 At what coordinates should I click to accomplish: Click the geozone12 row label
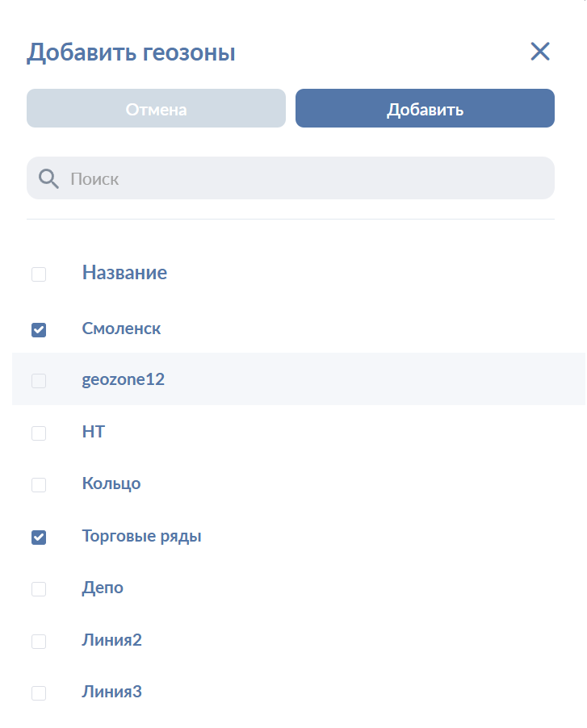click(x=123, y=379)
